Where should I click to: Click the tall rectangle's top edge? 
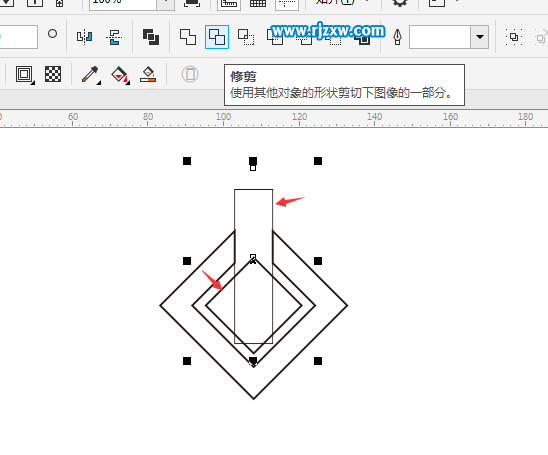[253, 190]
